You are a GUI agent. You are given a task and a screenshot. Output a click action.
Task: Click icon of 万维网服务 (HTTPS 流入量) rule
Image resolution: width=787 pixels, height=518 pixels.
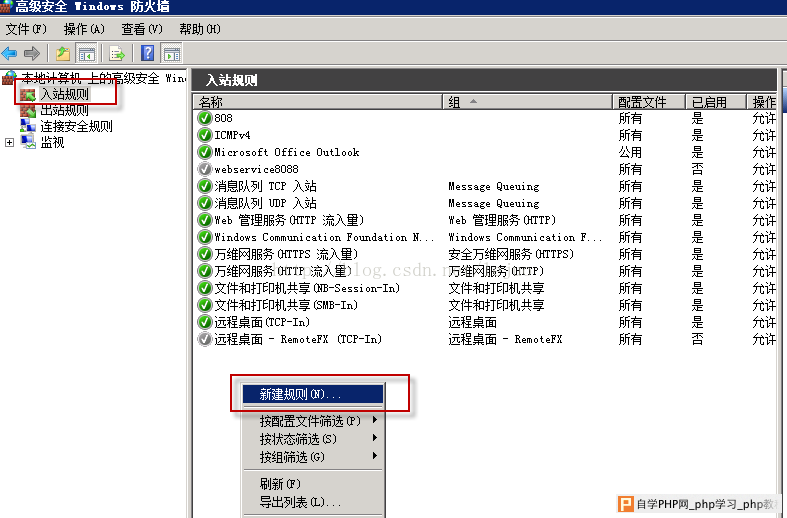[x=205, y=254]
